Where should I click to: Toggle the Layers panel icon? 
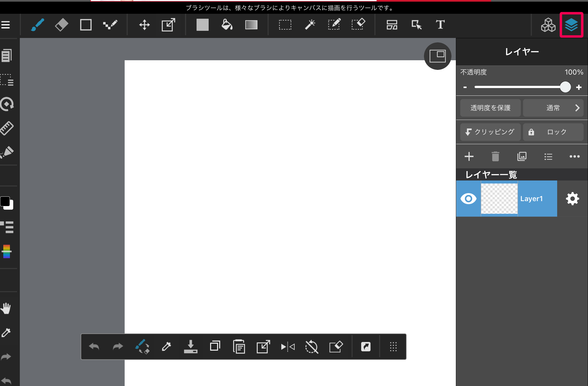click(571, 25)
